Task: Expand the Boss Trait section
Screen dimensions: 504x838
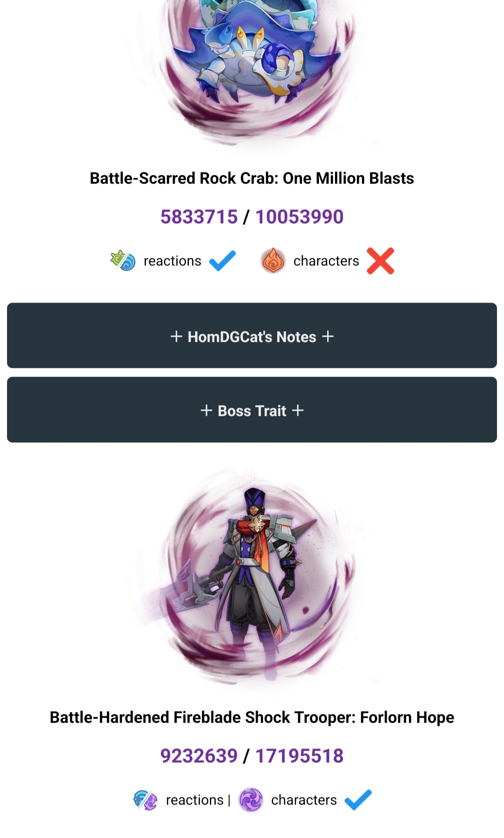Action: [252, 410]
